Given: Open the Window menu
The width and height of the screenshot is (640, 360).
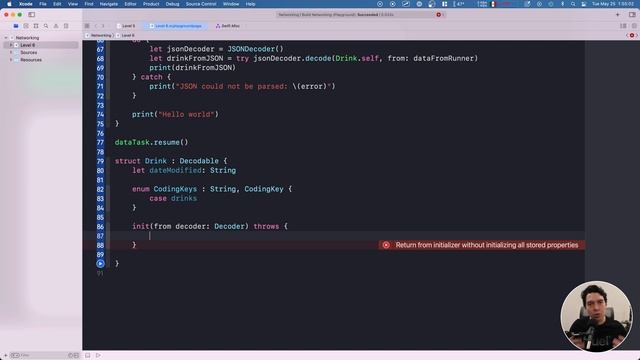Looking at the screenshot, I should pyautogui.click(x=231, y=4).
